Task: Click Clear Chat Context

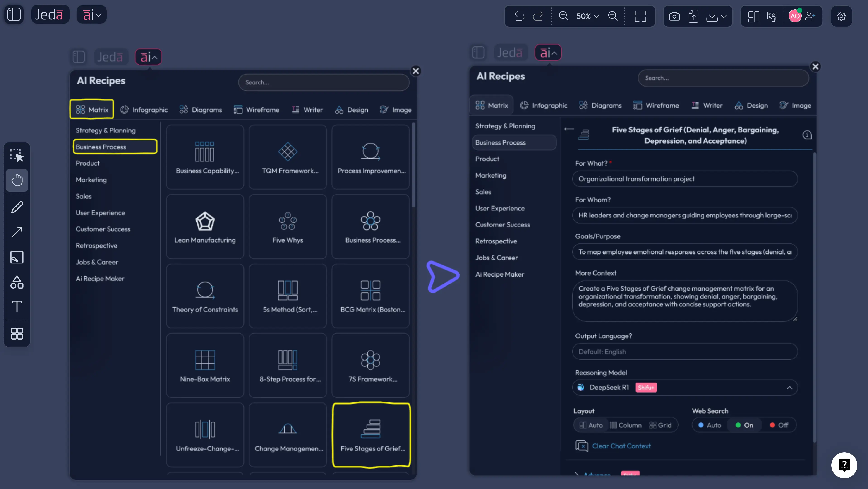Action: 621,446
